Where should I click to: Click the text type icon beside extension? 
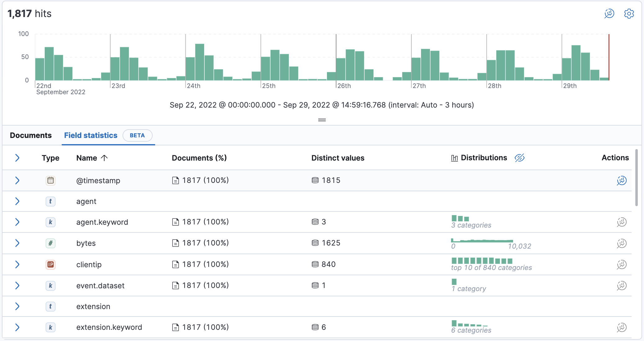click(51, 306)
